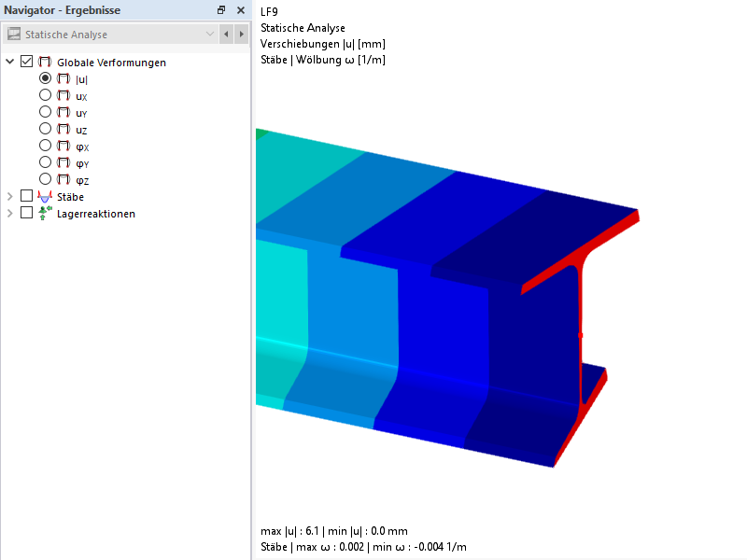
Task: Go to next analysis type arrow
Action: (x=242, y=35)
